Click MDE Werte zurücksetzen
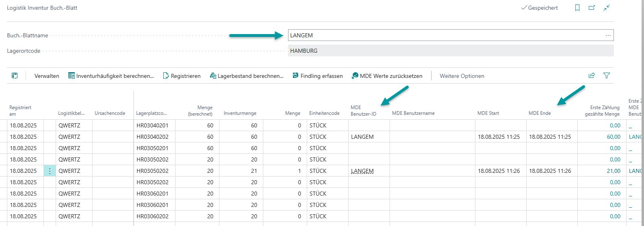Screen dimensions: 644x226 tap(387, 76)
